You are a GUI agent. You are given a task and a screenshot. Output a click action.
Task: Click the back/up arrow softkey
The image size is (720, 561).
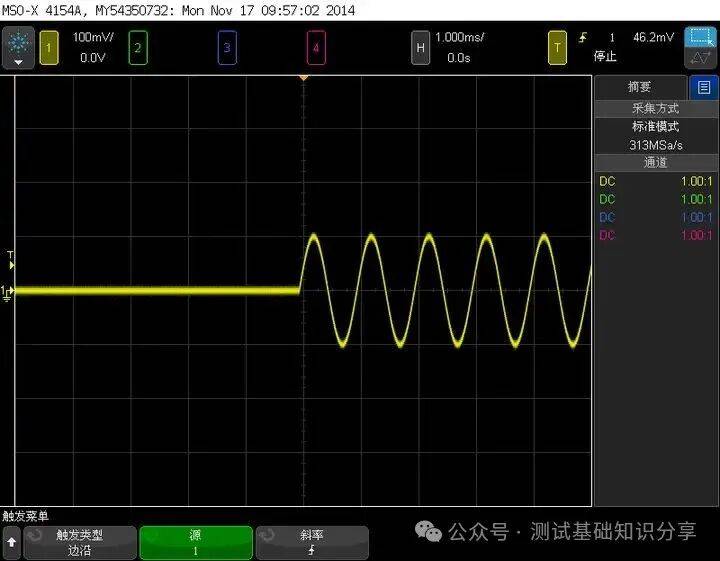[x=11, y=542]
